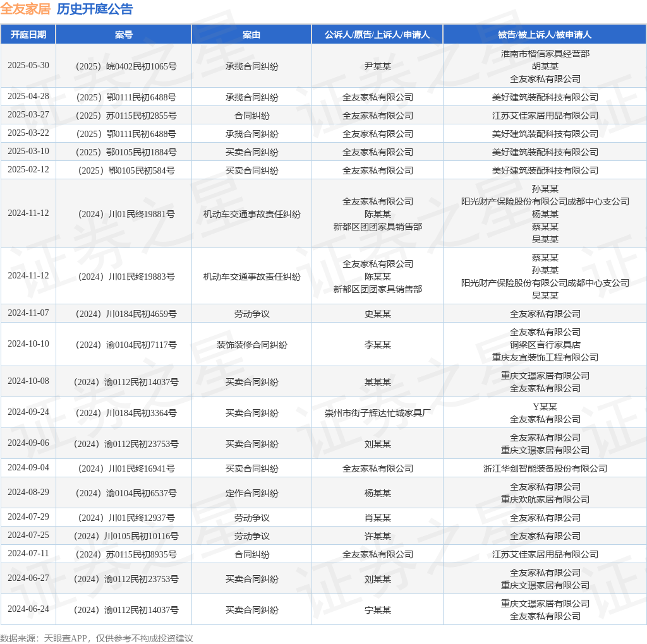Select the date 2025-03-10
This screenshot has height=644, width=647.
28,152
